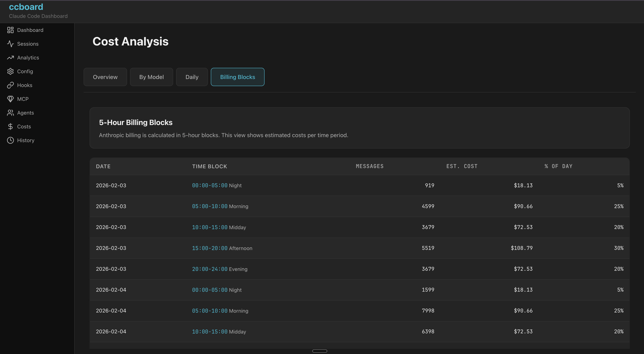Click the Est. Cost column header
Viewport: 644px width, 354px height.
coord(462,166)
